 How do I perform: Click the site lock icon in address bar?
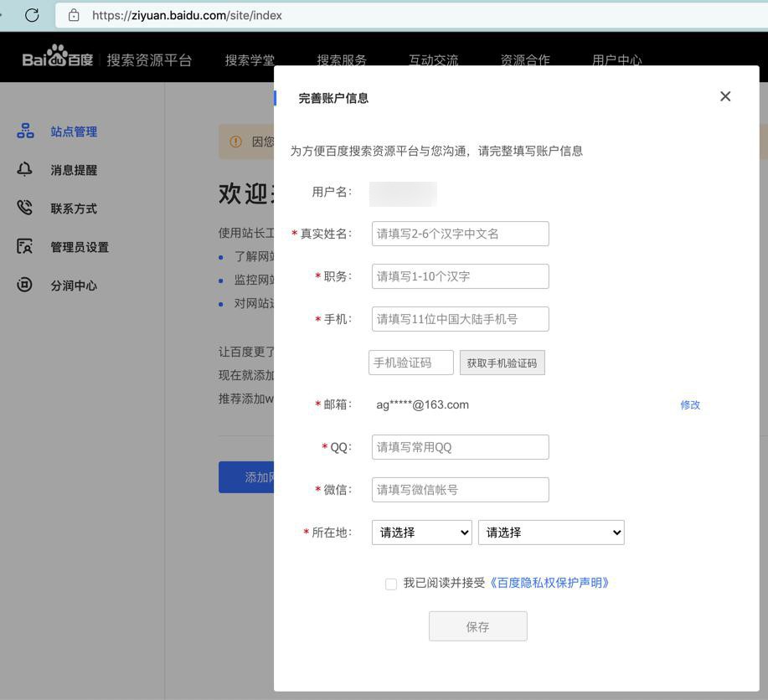(x=74, y=15)
